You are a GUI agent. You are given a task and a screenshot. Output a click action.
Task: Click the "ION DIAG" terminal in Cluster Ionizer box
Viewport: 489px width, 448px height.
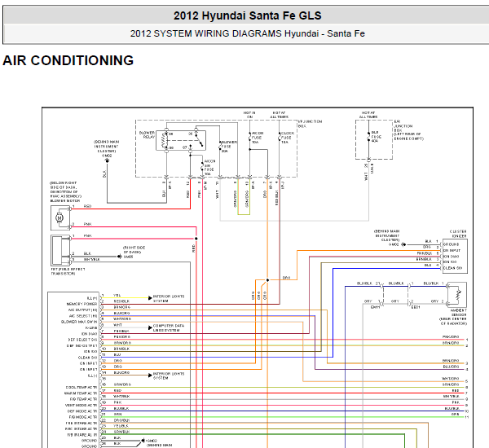click(452, 257)
